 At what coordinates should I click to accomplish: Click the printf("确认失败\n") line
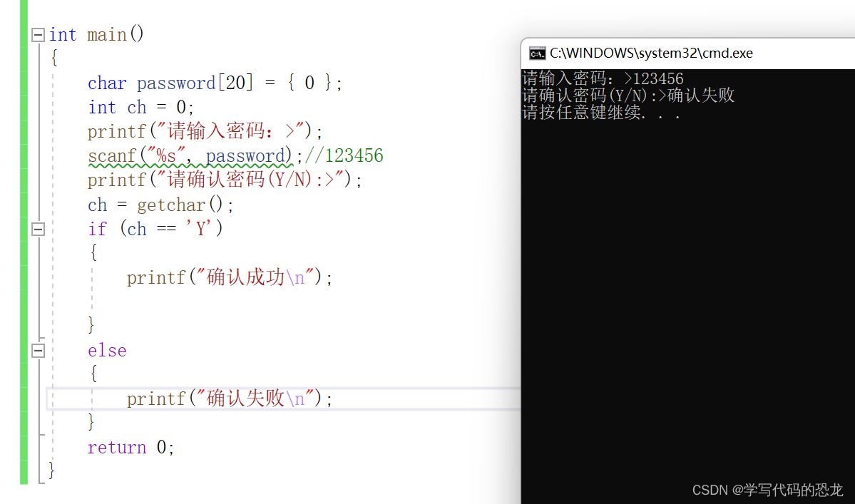pos(230,398)
